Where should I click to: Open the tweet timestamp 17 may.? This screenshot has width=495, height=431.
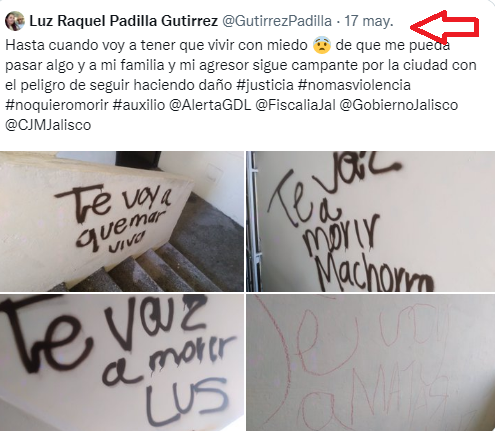[x=369, y=21]
